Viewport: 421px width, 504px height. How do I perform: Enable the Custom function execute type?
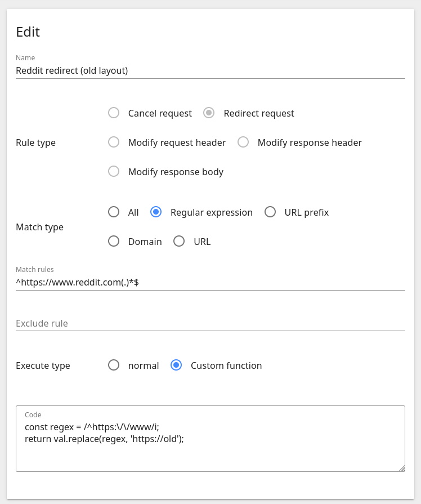click(176, 365)
